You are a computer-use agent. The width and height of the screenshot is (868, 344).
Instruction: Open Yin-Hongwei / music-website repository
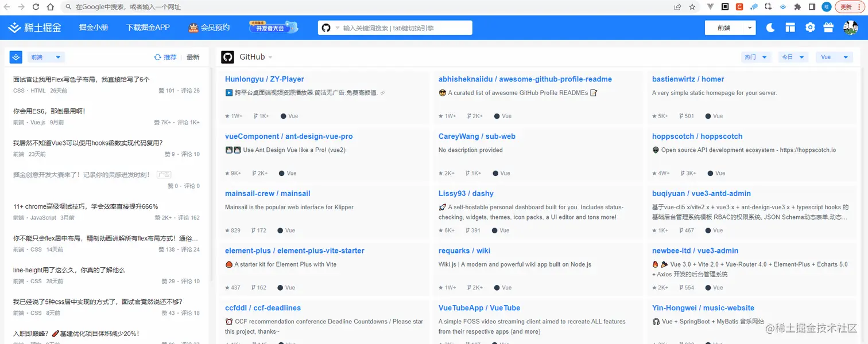(703, 308)
